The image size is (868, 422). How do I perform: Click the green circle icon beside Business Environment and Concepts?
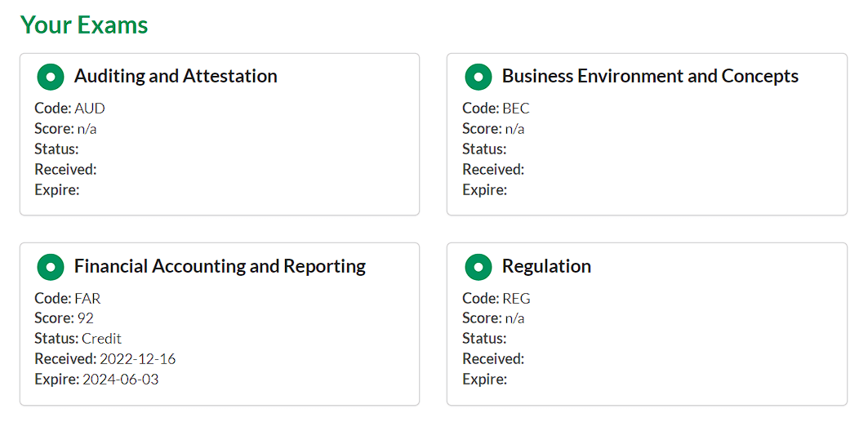pos(479,77)
